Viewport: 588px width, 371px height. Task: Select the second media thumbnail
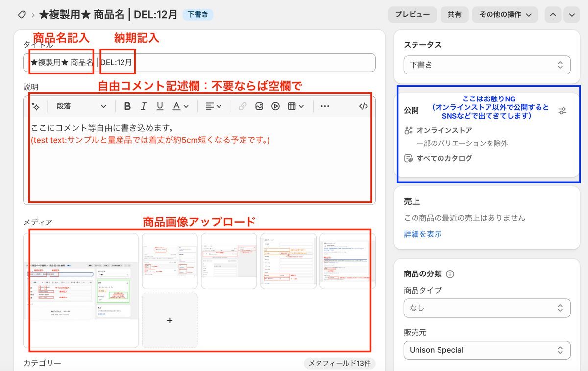[170, 261]
